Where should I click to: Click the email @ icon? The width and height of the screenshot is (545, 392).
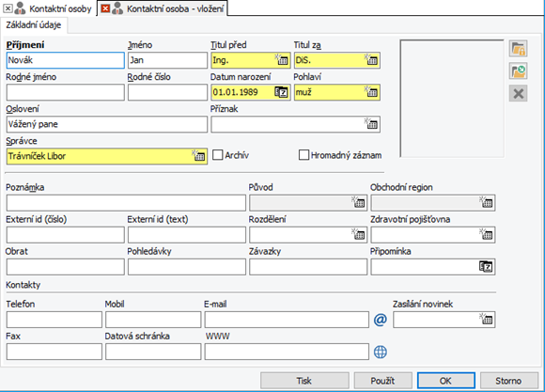click(x=381, y=320)
